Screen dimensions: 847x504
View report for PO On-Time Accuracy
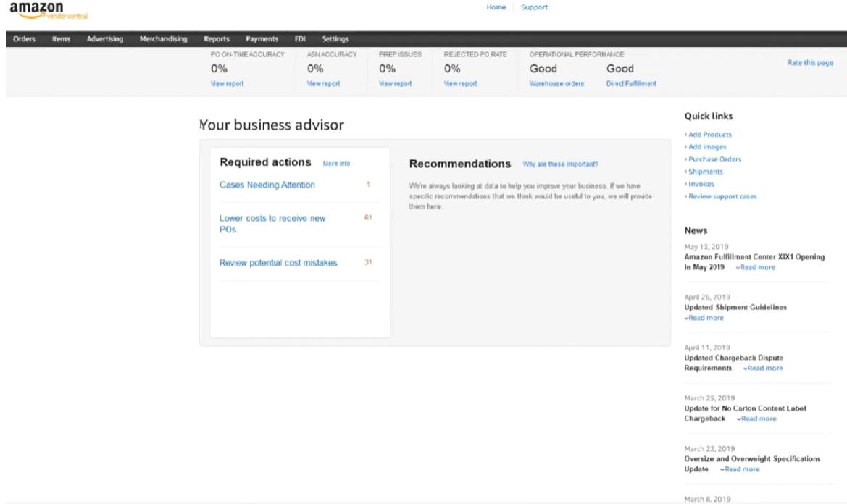(227, 84)
